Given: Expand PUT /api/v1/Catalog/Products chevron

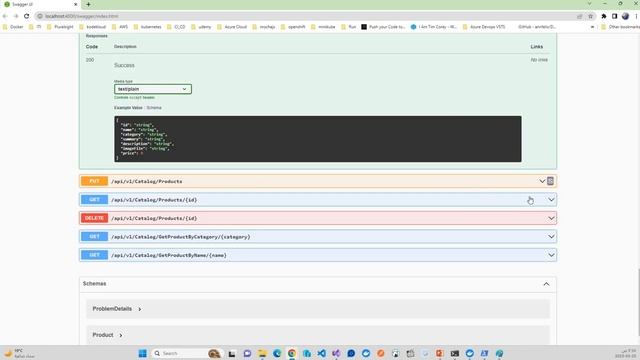Looking at the screenshot, I should (542, 181).
